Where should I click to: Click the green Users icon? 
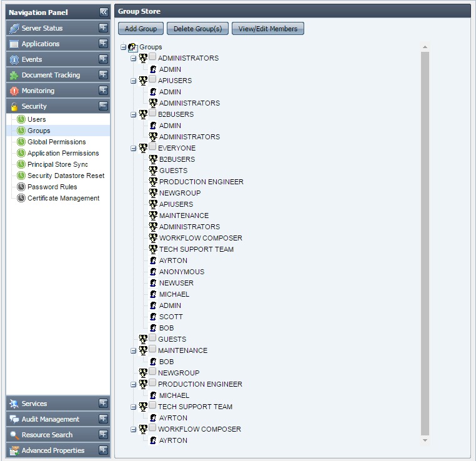(21, 119)
